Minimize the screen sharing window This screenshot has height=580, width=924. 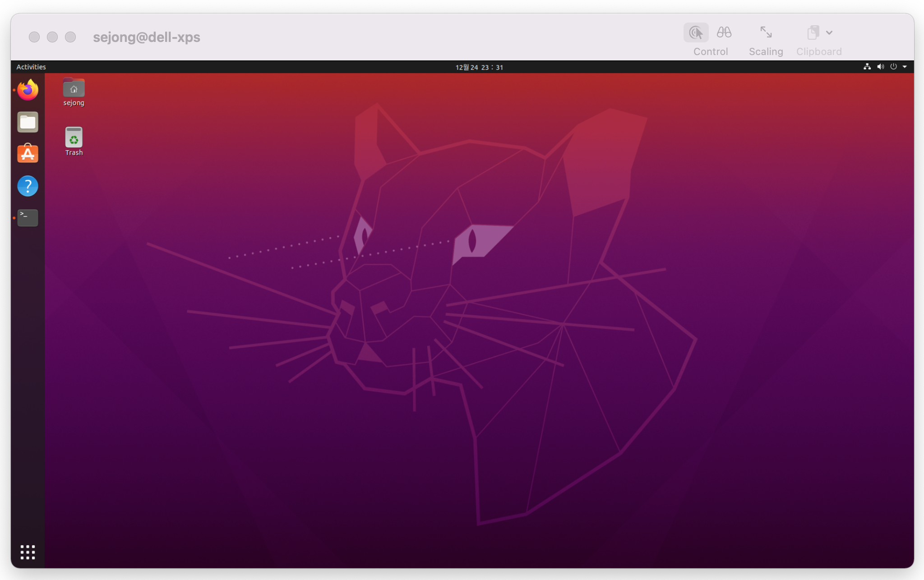pos(52,37)
